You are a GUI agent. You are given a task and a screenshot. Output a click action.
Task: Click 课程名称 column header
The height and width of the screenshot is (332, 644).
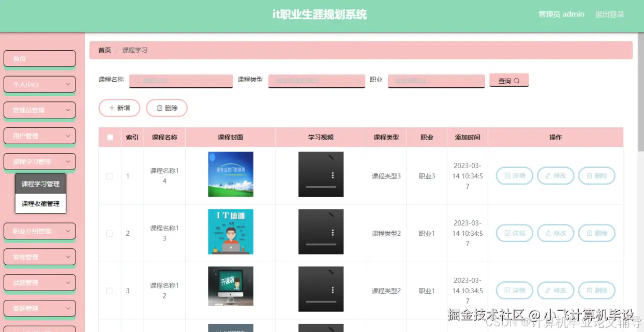coord(164,138)
